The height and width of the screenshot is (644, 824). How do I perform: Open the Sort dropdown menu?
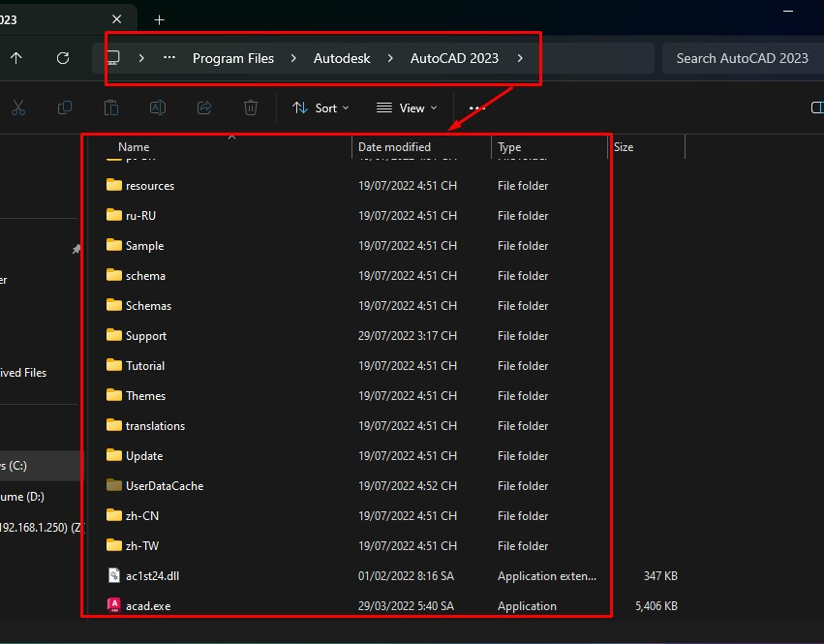(x=320, y=107)
